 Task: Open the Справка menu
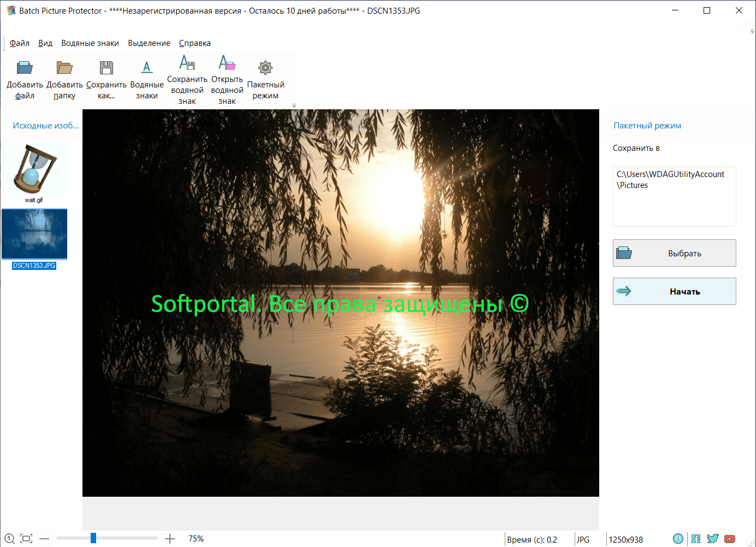[195, 43]
